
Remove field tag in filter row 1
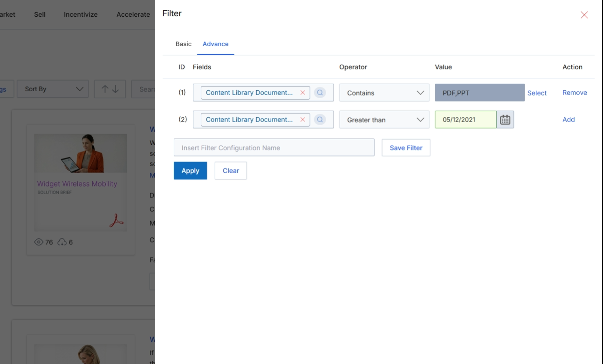[302, 93]
